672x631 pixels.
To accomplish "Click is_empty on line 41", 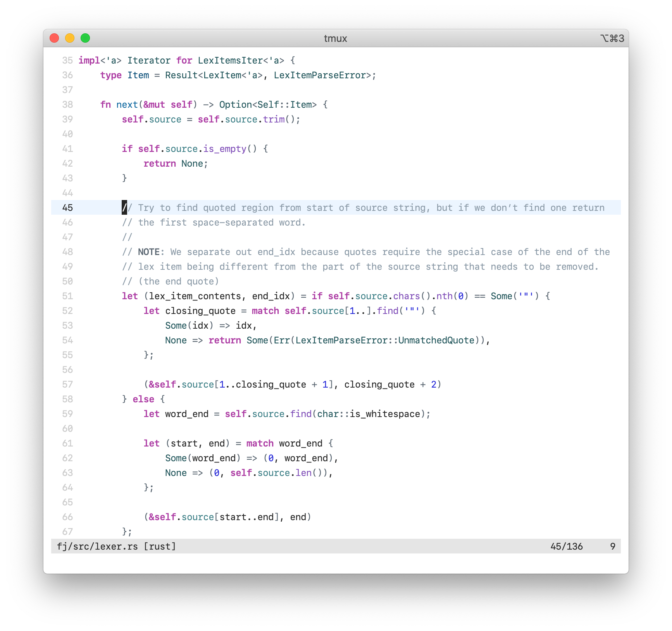I will [x=225, y=149].
